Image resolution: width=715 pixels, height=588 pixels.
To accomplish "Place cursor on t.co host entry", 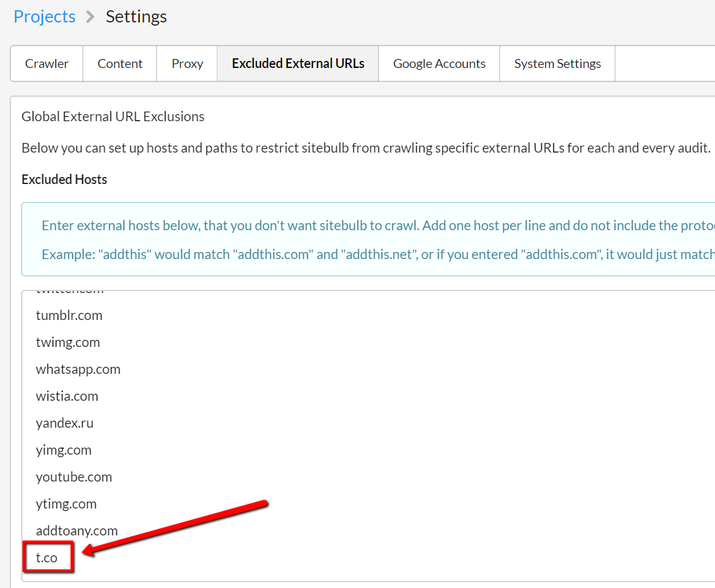I will (47, 557).
